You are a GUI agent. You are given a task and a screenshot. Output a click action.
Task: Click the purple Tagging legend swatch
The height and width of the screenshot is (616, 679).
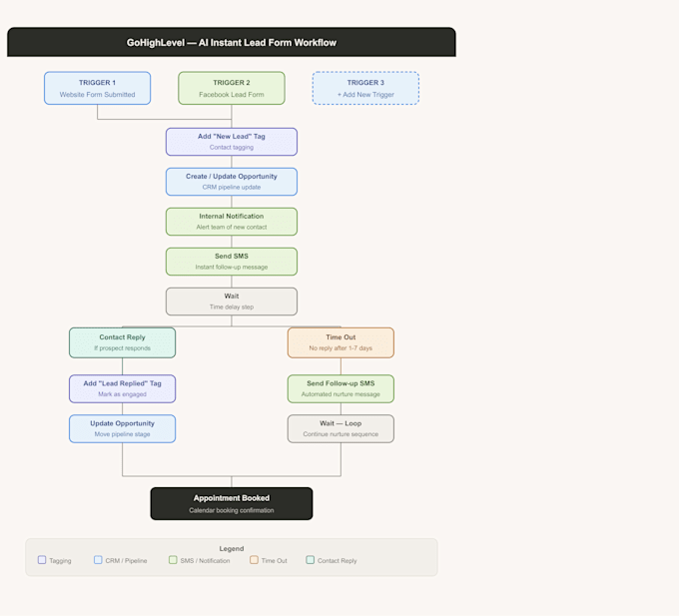(x=42, y=560)
